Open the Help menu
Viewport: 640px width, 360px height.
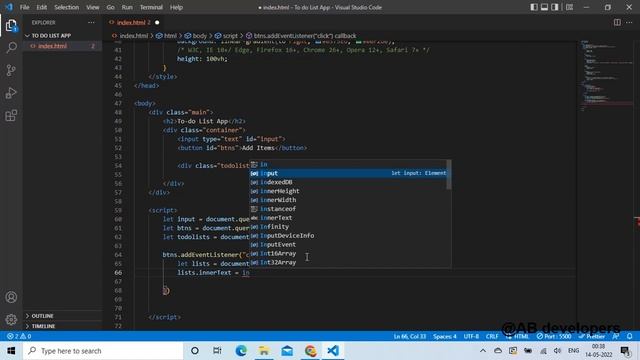pos(176,7)
